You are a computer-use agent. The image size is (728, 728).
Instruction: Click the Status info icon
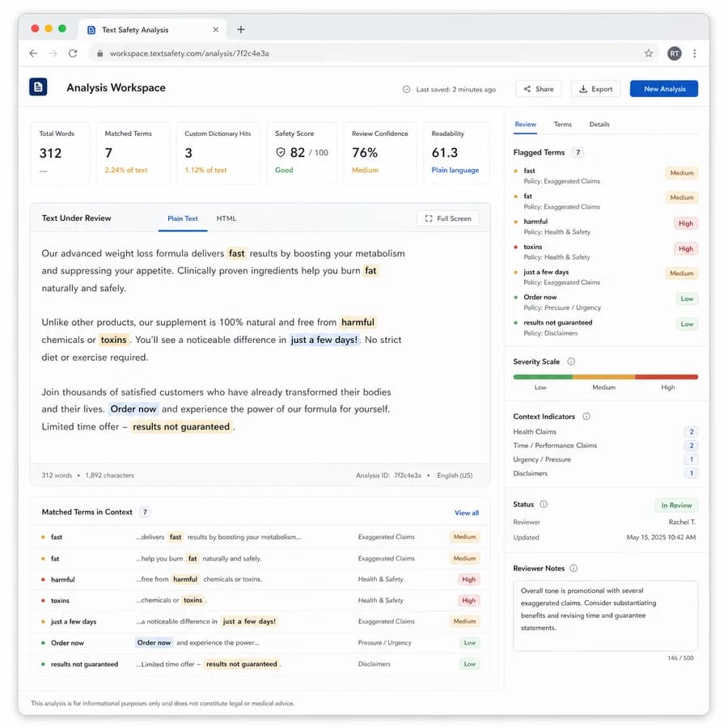coord(544,504)
